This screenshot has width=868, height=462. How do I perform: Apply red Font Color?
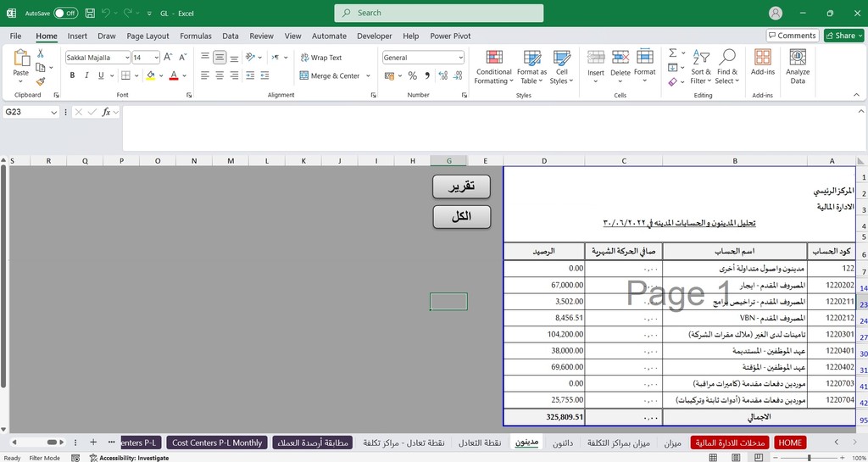tap(174, 75)
